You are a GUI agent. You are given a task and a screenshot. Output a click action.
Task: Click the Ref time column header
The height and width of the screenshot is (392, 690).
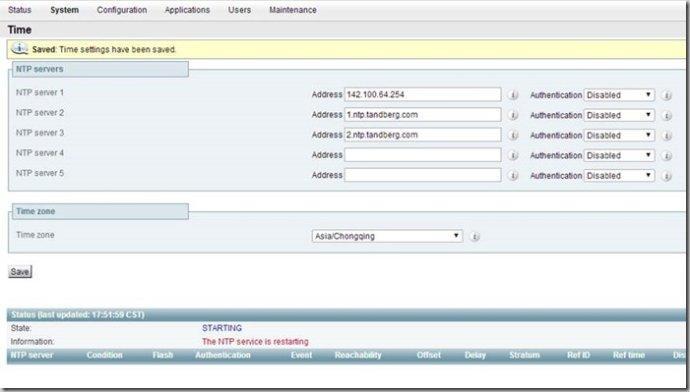[628, 355]
